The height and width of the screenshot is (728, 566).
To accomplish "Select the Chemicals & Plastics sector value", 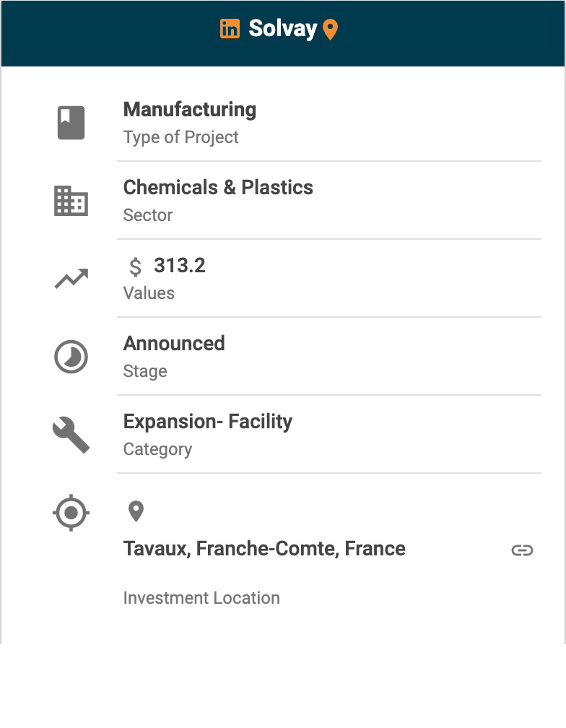I will [218, 188].
